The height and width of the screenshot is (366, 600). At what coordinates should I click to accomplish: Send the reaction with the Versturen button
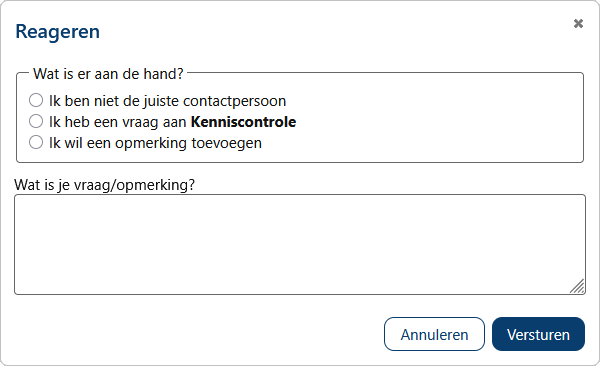point(538,334)
